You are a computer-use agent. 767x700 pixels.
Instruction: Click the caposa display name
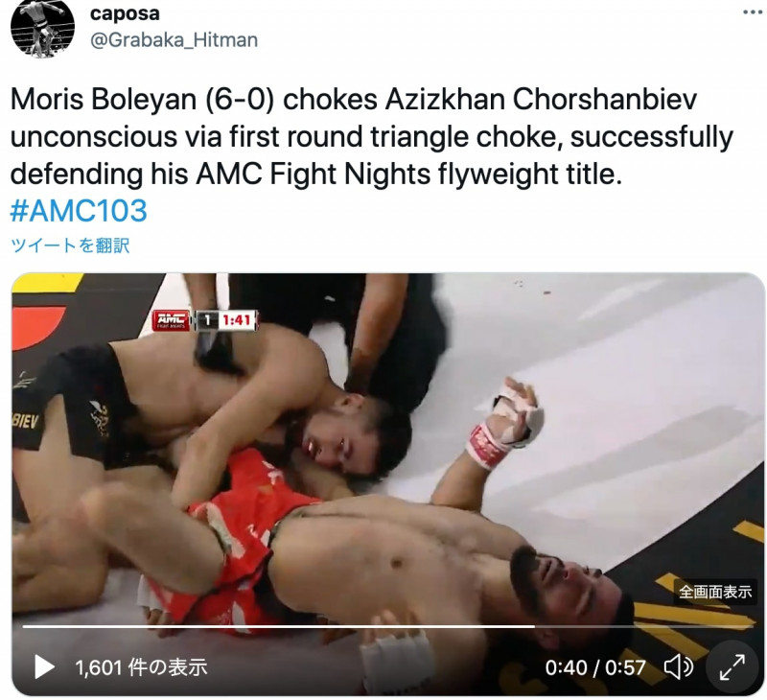(x=125, y=13)
